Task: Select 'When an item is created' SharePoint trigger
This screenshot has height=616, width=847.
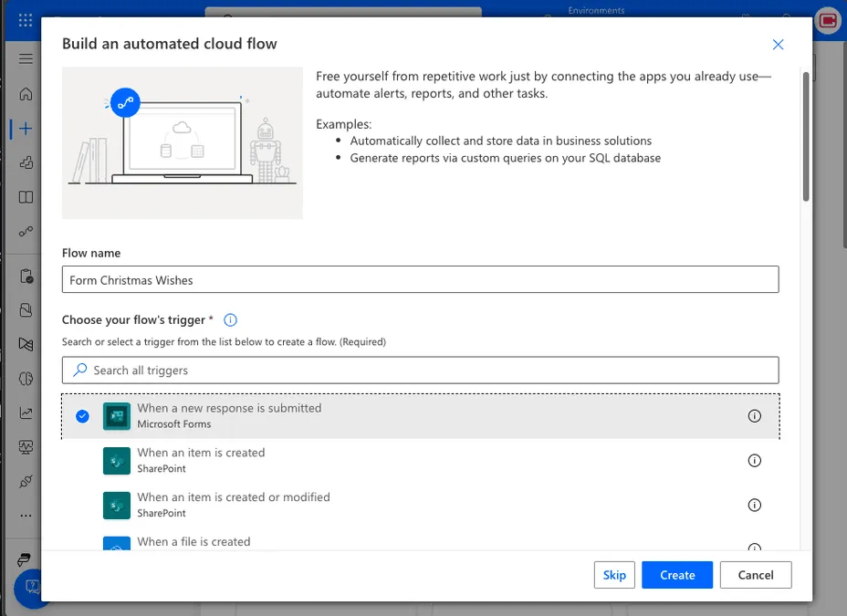Action: coord(201,460)
